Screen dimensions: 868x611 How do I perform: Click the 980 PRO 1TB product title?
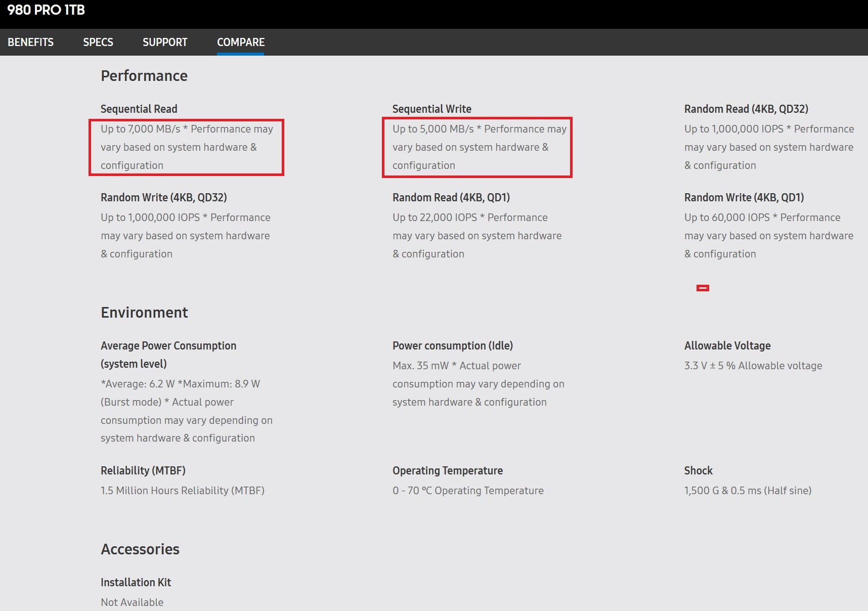46,10
